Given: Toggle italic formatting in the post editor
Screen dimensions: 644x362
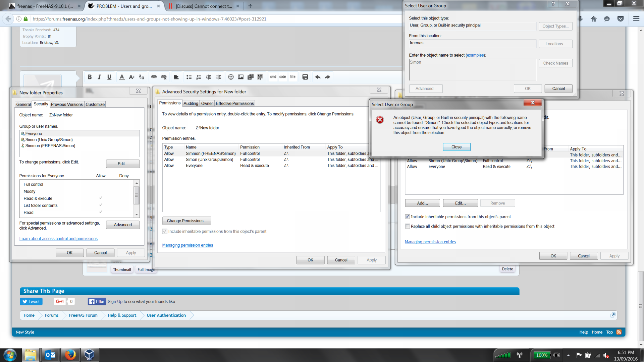Looking at the screenshot, I should click(x=99, y=77).
